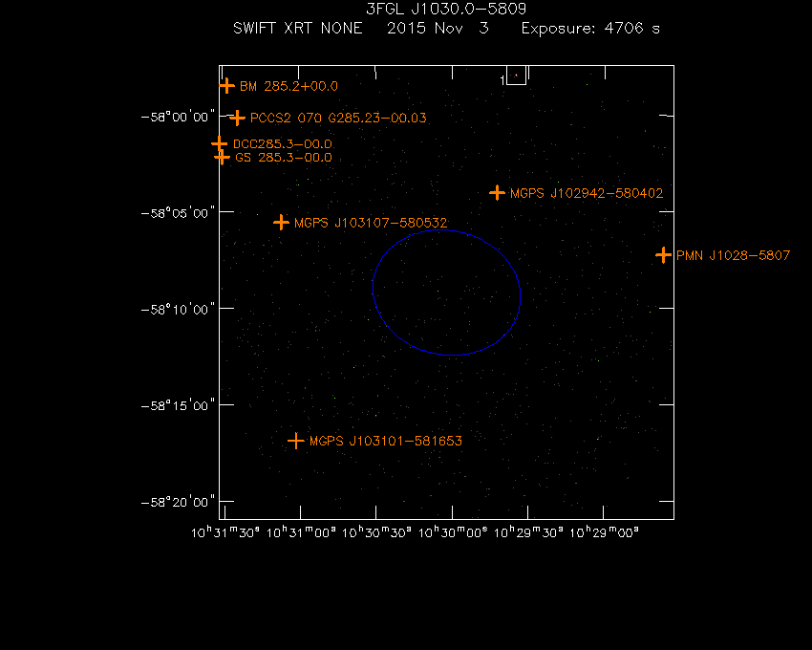Screen dimensions: 812x650
Task: Click the right ascension label 10h30m00s
Action: pyautogui.click(x=453, y=532)
